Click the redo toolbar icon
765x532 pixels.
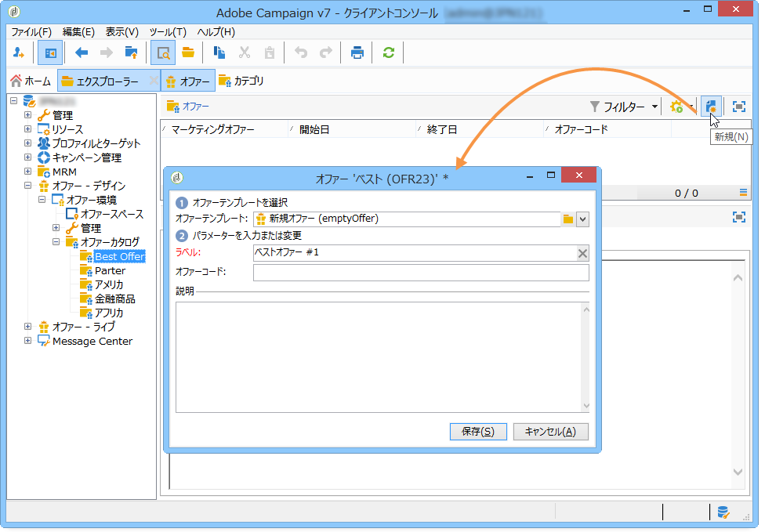pos(325,52)
